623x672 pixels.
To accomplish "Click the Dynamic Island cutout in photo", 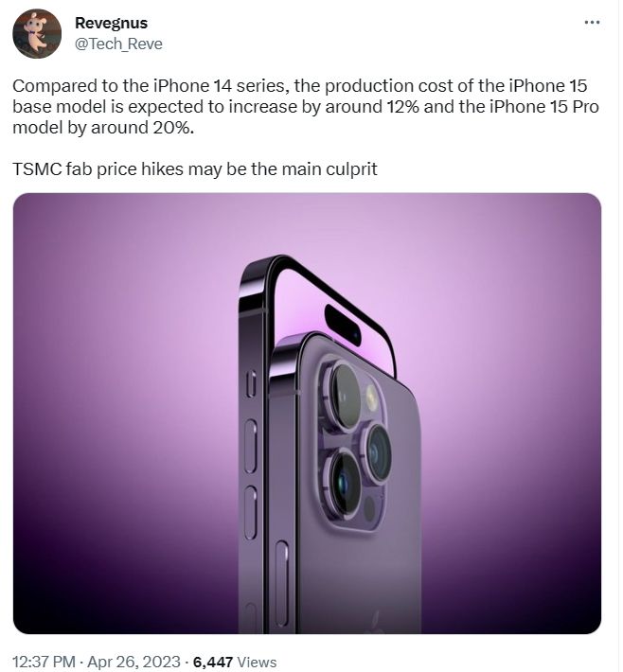I will pos(343,325).
